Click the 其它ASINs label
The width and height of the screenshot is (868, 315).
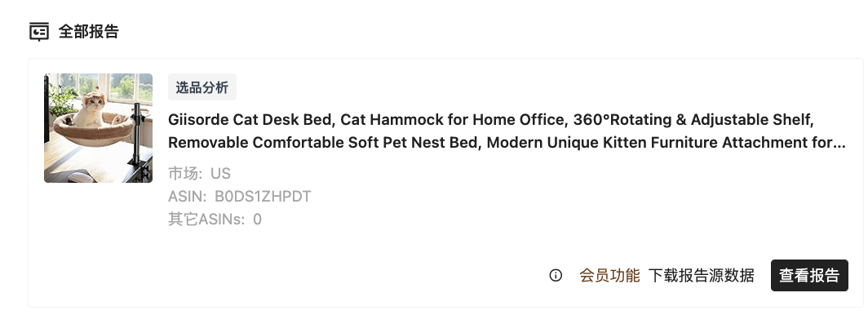point(206,220)
